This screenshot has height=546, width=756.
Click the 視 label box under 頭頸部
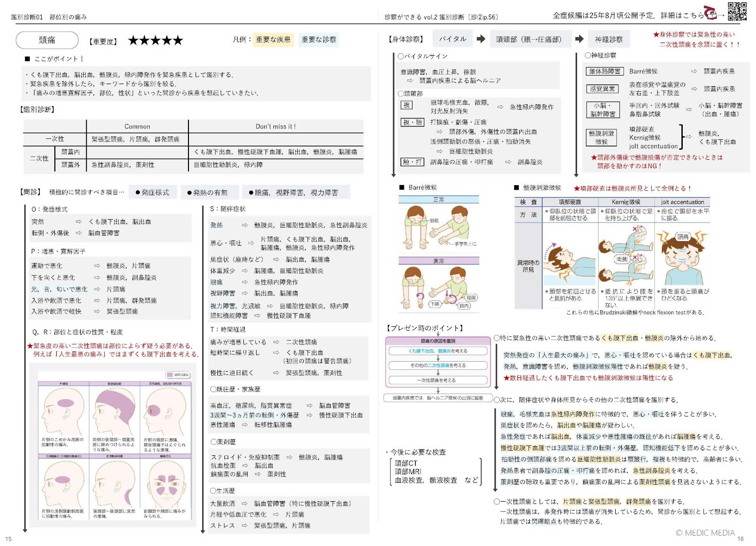407,105
